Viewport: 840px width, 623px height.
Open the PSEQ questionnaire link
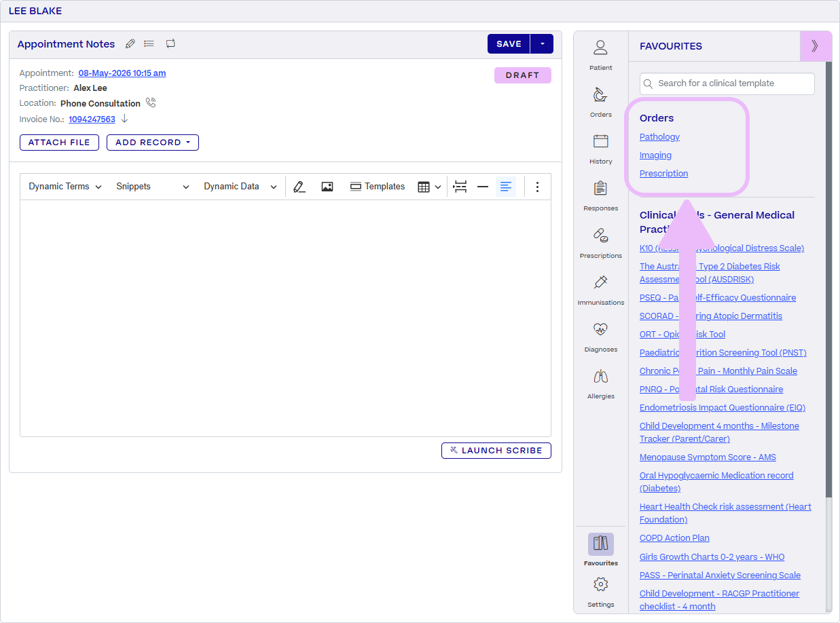point(718,298)
